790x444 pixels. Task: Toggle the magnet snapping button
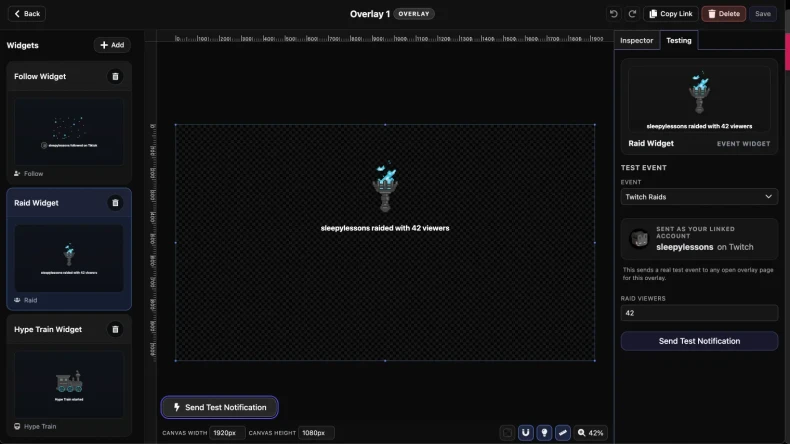pyautogui.click(x=525, y=432)
